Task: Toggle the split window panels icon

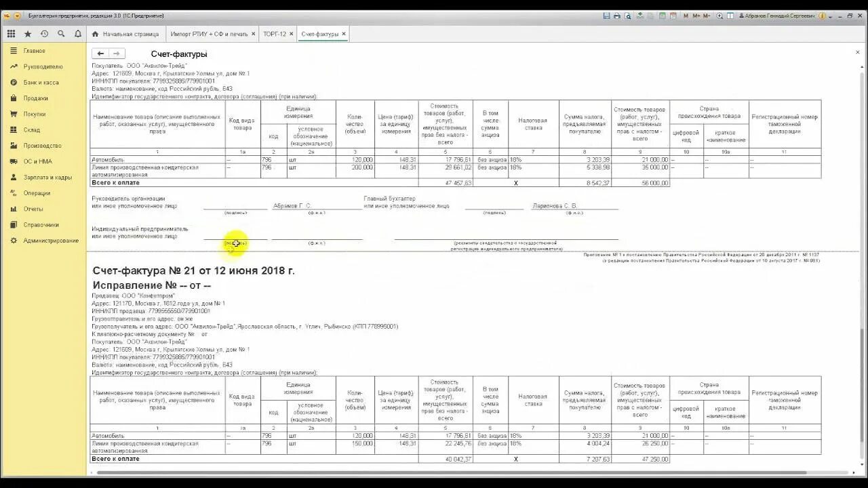Action: [x=730, y=16]
